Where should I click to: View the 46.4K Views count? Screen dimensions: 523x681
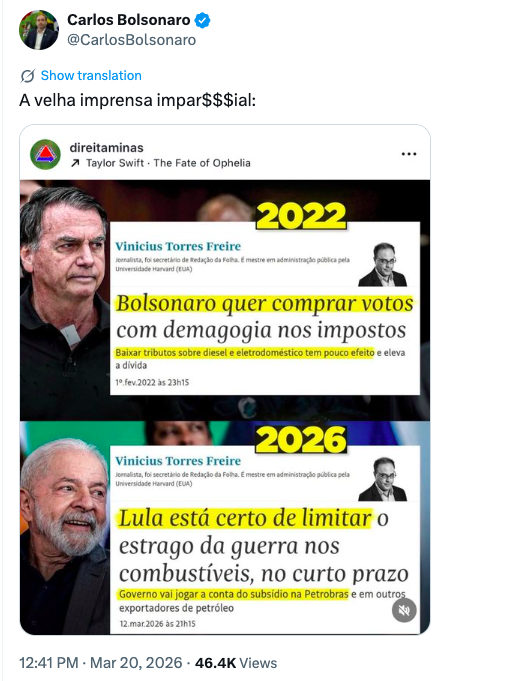pos(236,663)
